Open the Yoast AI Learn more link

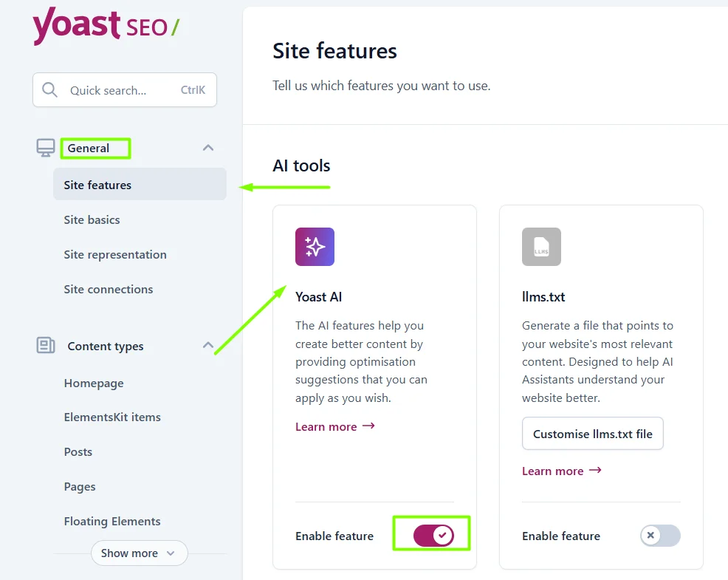pyautogui.click(x=326, y=426)
